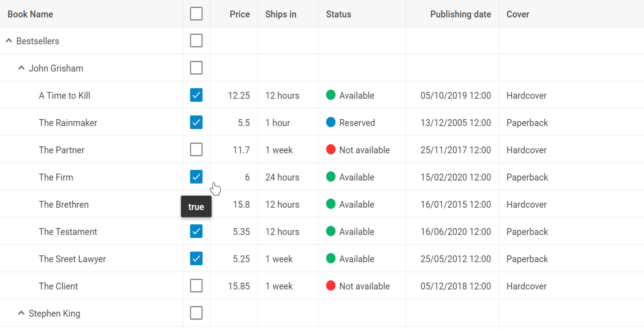The height and width of the screenshot is (329, 644).
Task: Uncheck The Firm checkbox
Action: (196, 177)
